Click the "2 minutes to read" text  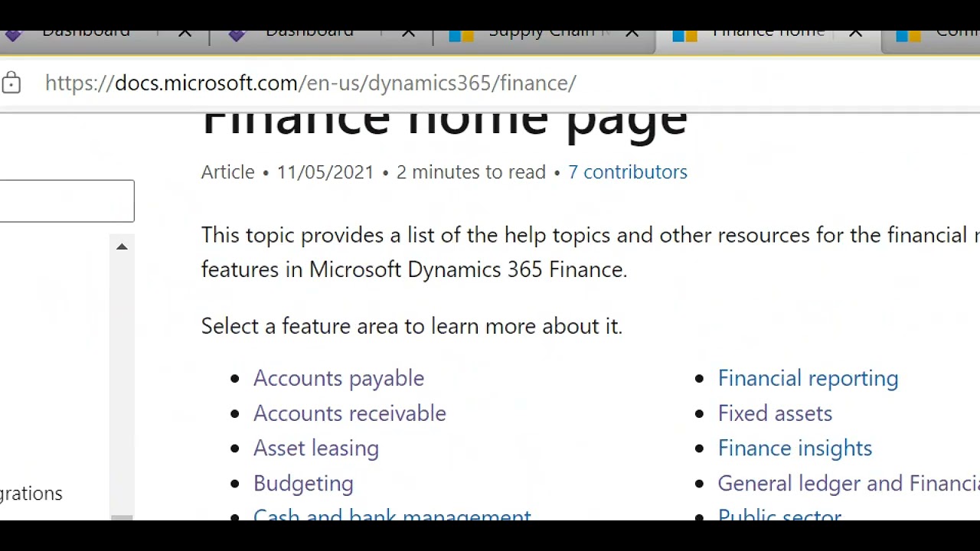pyautogui.click(x=471, y=172)
